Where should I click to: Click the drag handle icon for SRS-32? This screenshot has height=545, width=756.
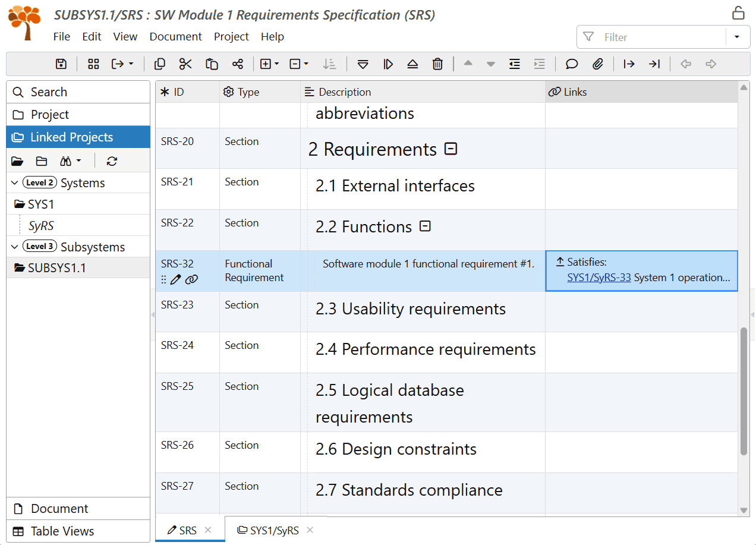click(x=163, y=279)
